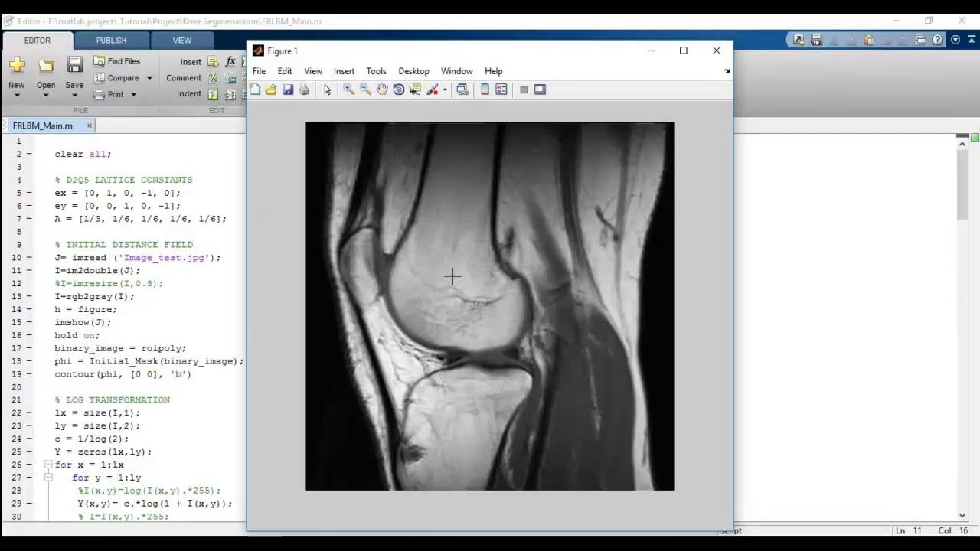Open the Desktop menu in Figure 1
Screen dimensions: 980x551
coord(413,71)
